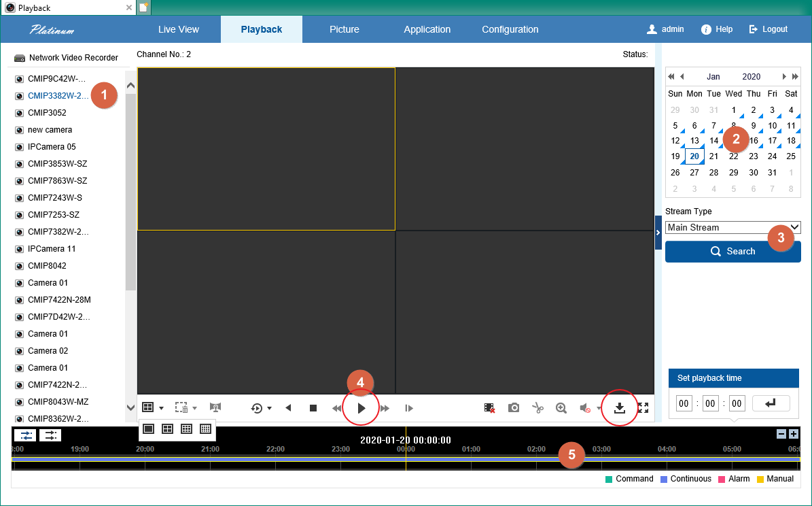Image resolution: width=812 pixels, height=506 pixels.
Task: Open the Stream Type dropdown
Action: pos(732,228)
